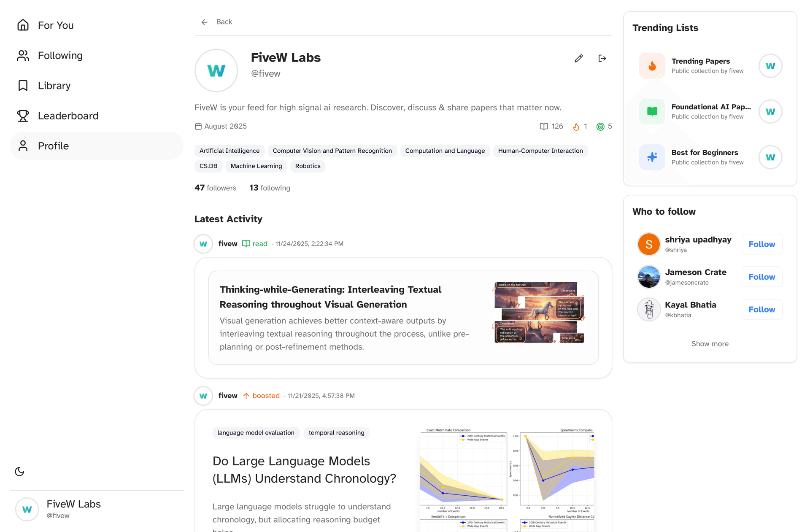The image size is (810, 532).
Task: Click the edit profile pencil icon
Action: [x=578, y=58]
